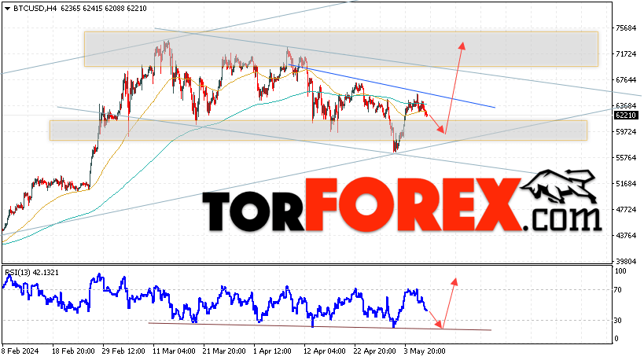
Task: Select the brown RSI support trendline
Action: (x=319, y=327)
